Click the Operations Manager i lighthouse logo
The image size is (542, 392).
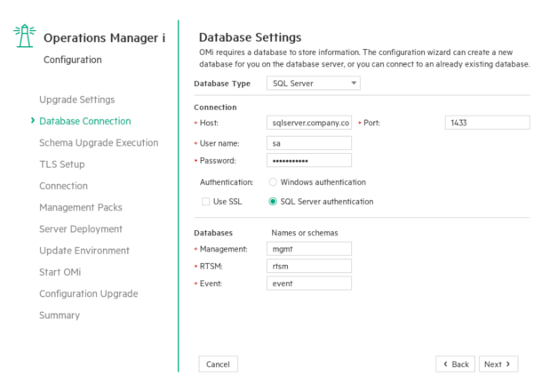(x=25, y=36)
